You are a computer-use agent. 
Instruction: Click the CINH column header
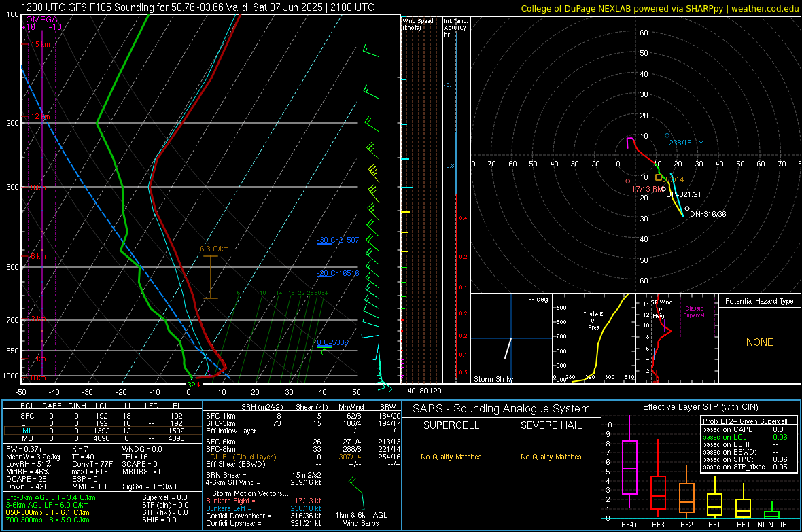tap(77, 406)
